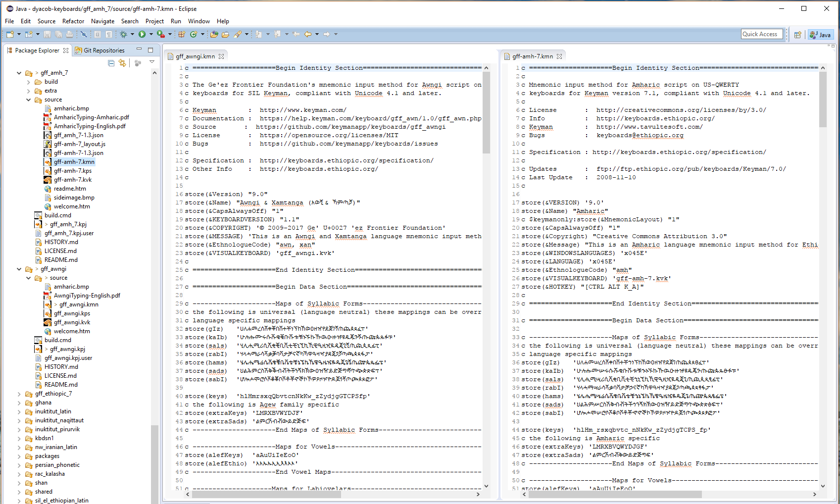Open the Run dropdown arrow
Image resolution: width=840 pixels, height=504 pixels.
pyautogui.click(x=151, y=34)
